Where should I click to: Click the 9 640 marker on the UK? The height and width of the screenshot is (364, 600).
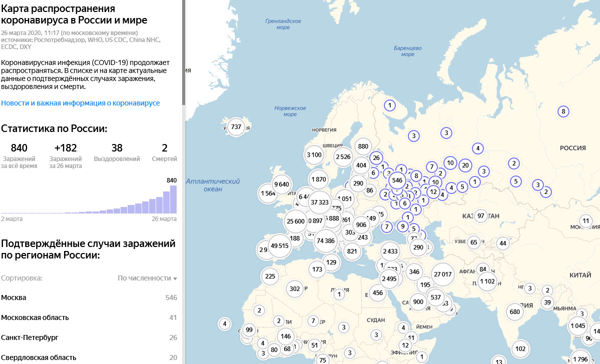pos(281,184)
